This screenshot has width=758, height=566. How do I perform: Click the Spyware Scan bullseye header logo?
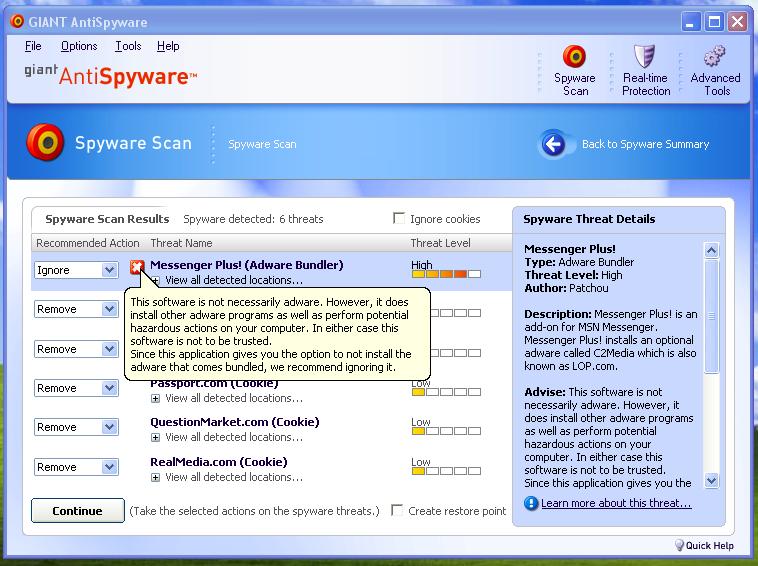pyautogui.click(x=45, y=143)
